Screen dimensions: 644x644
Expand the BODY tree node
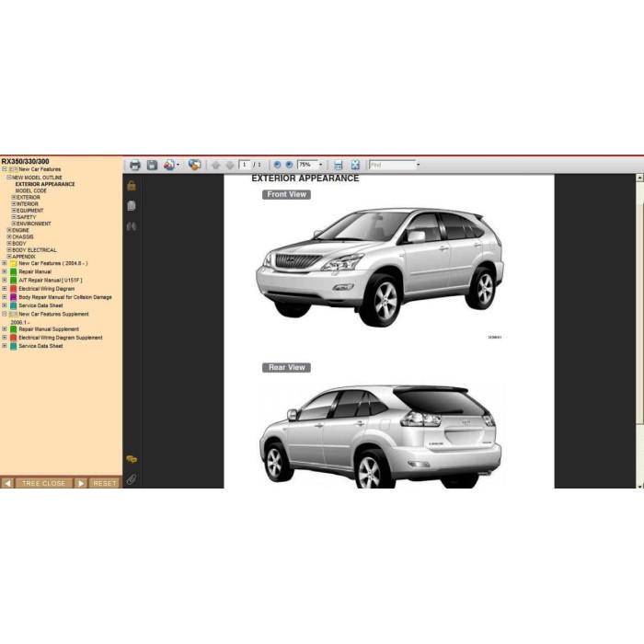(x=9, y=243)
